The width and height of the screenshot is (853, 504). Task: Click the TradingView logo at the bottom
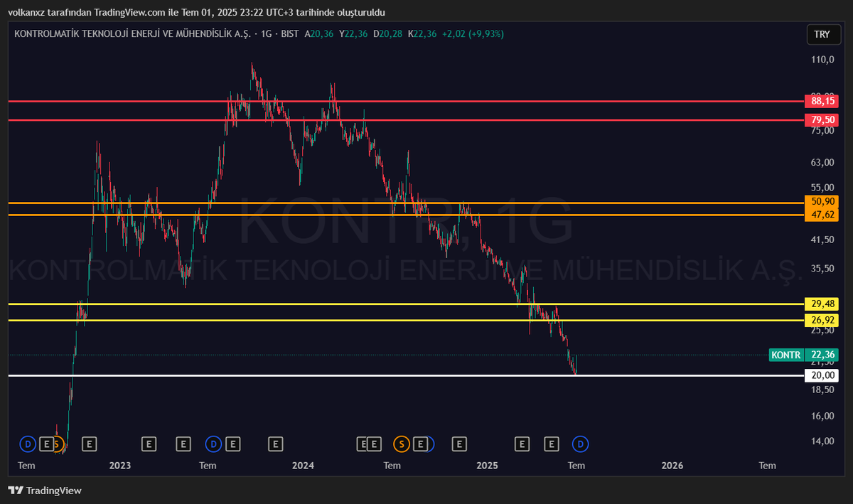click(x=45, y=490)
